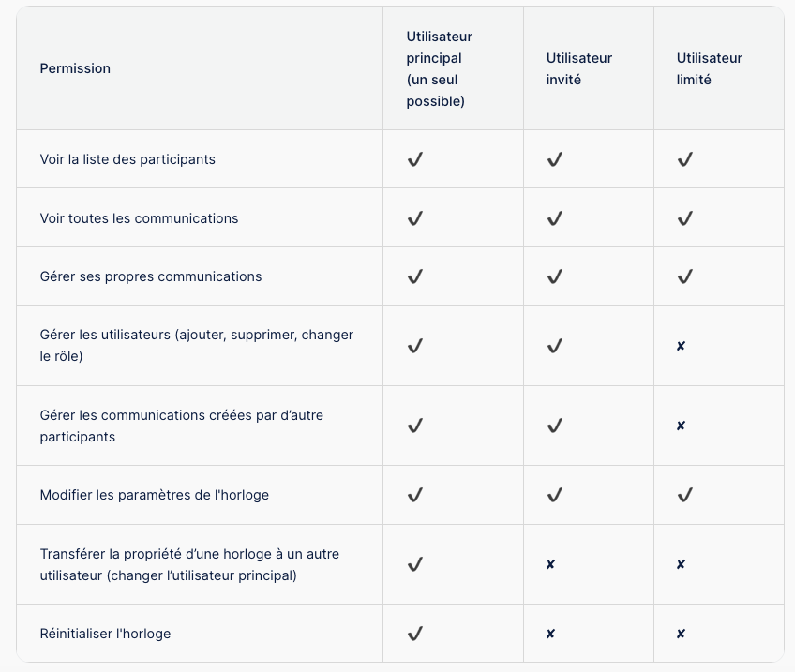The width and height of the screenshot is (795, 672).
Task: Click the invited user checkmark for viewing all communications
Action: coord(555,218)
